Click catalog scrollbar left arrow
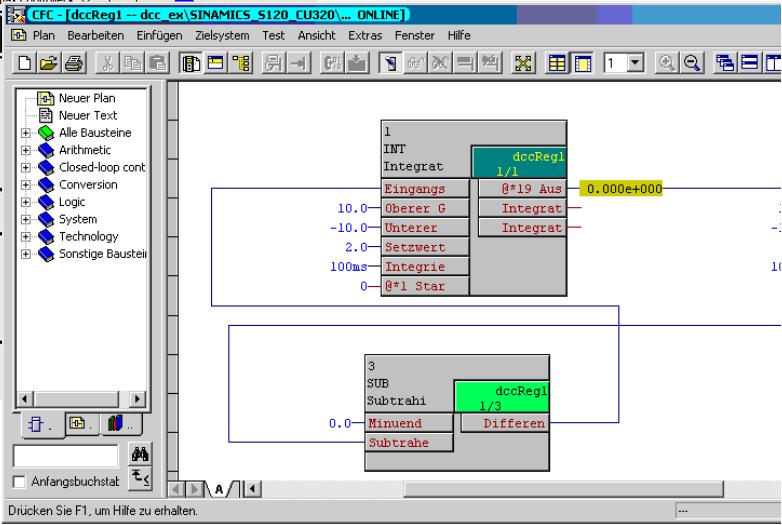 (x=25, y=399)
